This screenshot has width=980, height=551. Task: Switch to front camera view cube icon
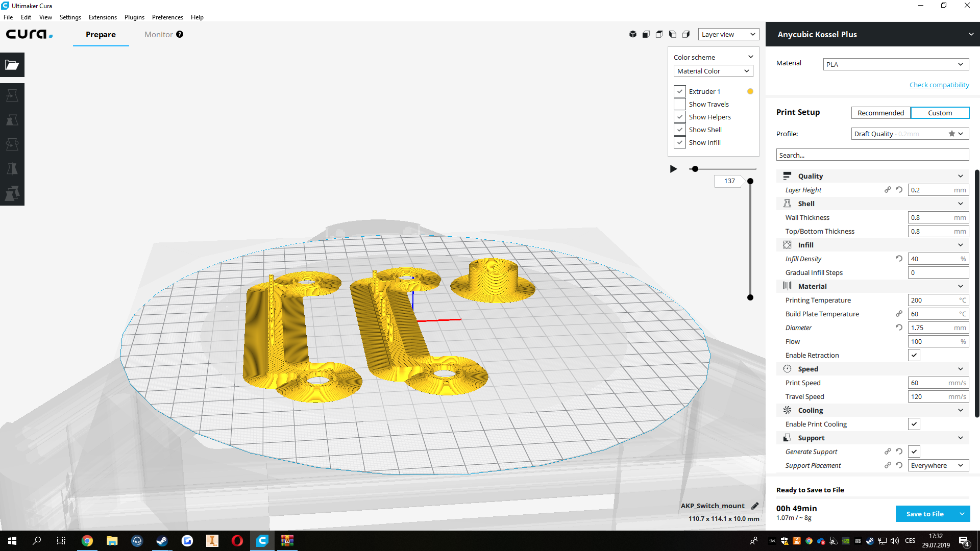click(x=646, y=34)
